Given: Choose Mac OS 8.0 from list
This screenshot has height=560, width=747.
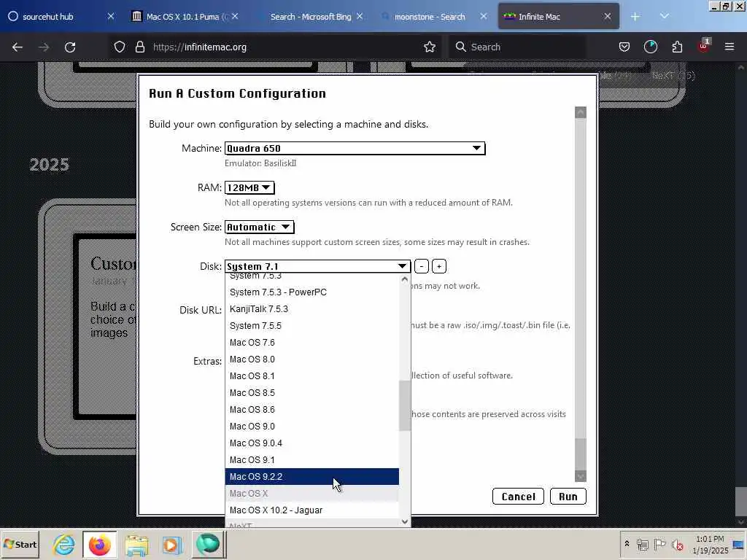Looking at the screenshot, I should click(312, 359).
